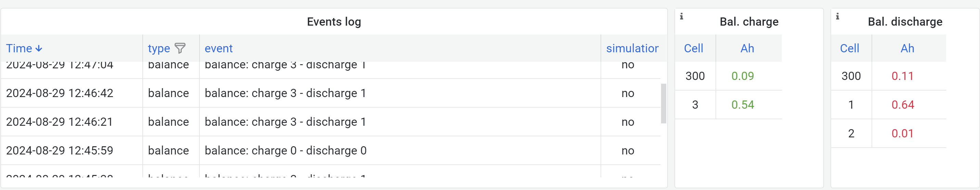The width and height of the screenshot is (980, 190).
Task: Click the 0.64 Ah discharge value
Action: click(x=903, y=105)
